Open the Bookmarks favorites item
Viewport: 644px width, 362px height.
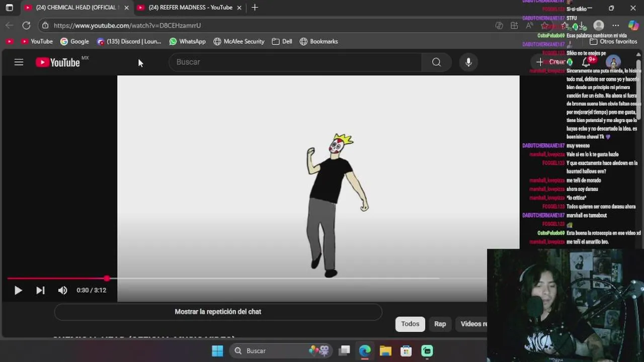(319, 42)
